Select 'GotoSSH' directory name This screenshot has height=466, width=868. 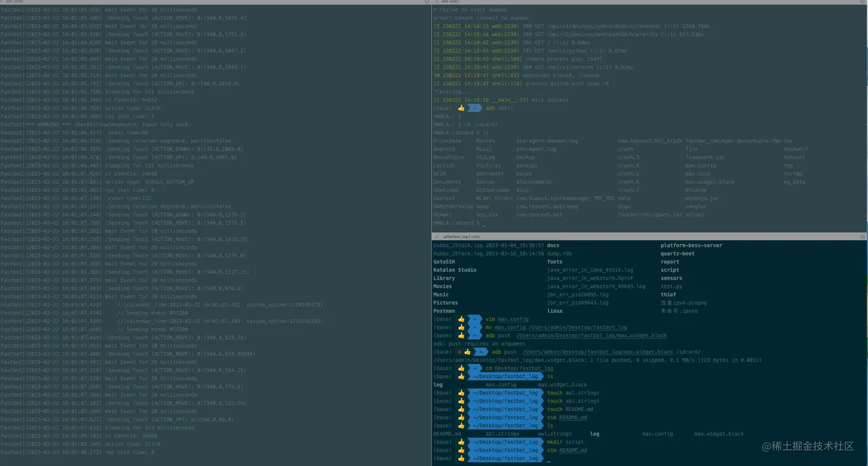(444, 262)
